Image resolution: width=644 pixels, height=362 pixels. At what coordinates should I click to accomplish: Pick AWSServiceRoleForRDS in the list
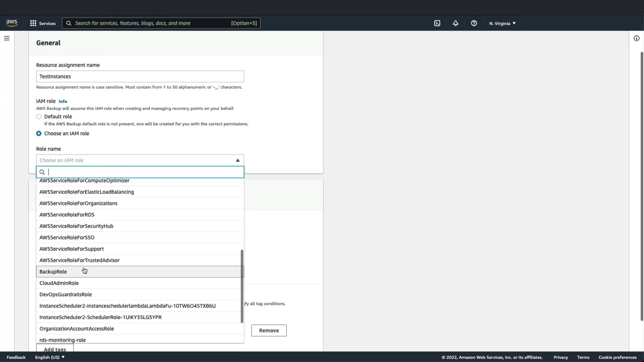(x=67, y=215)
